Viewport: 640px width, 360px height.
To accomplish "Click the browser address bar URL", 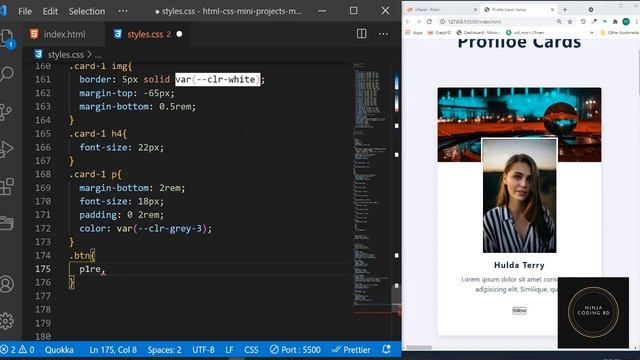I will point(474,22).
